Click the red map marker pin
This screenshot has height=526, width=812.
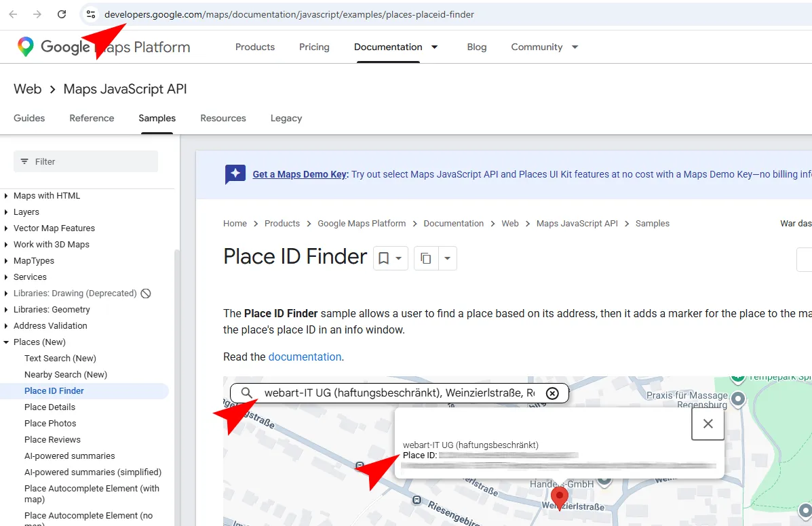[x=559, y=499]
